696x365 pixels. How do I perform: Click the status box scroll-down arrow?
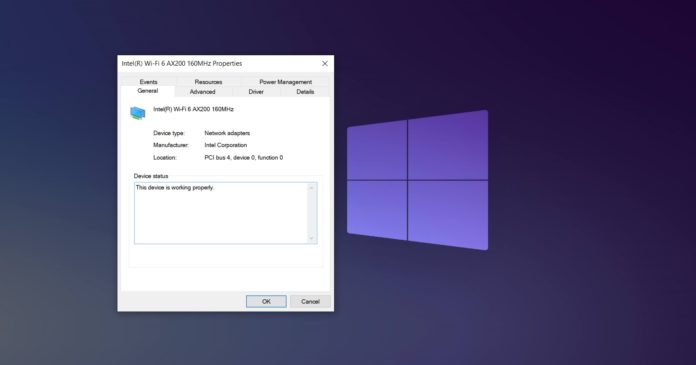coord(312,238)
